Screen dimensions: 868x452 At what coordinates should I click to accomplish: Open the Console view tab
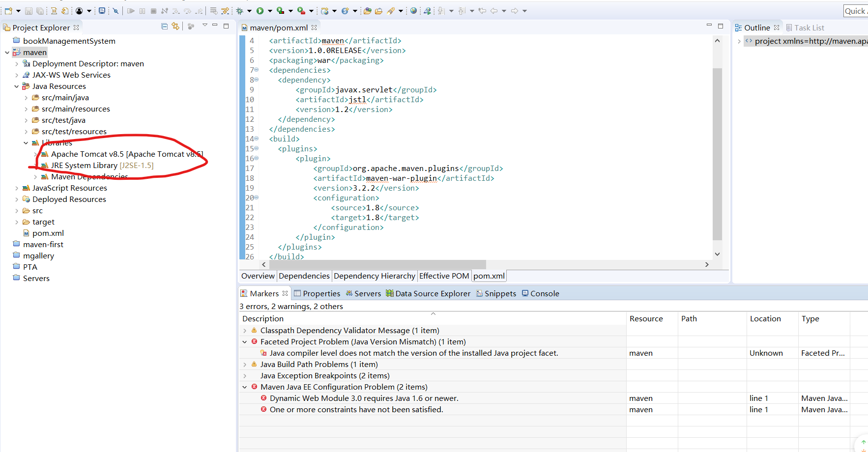pyautogui.click(x=540, y=293)
